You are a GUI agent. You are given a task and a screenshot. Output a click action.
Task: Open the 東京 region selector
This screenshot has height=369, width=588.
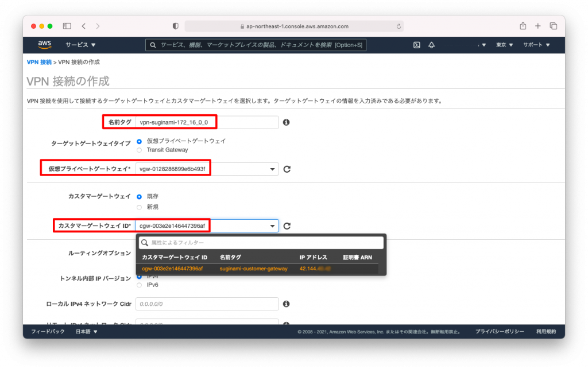(x=502, y=45)
